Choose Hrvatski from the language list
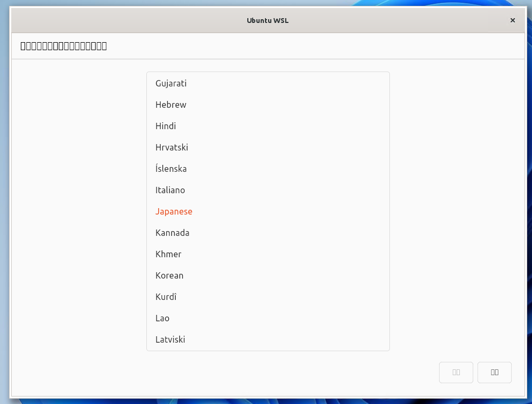The image size is (532, 404). tap(171, 147)
